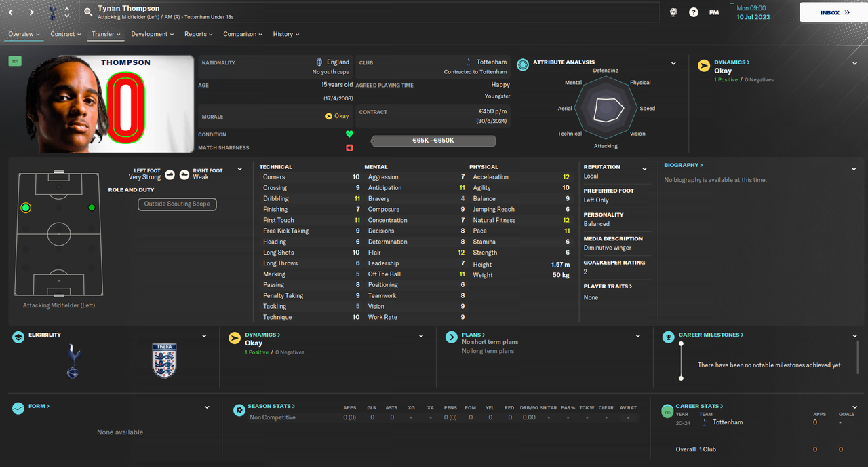Toggle the squad up-down switcher arrows

[66, 12]
